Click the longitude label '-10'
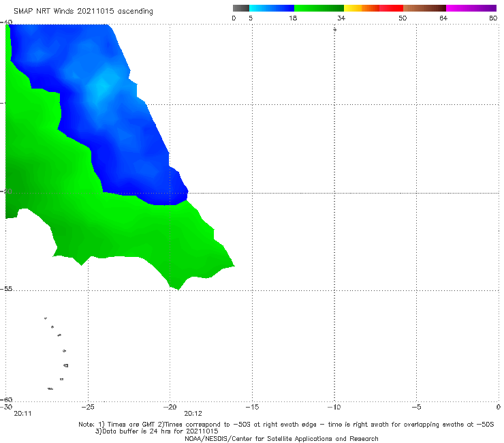This screenshot has height=443, width=504. click(x=334, y=407)
